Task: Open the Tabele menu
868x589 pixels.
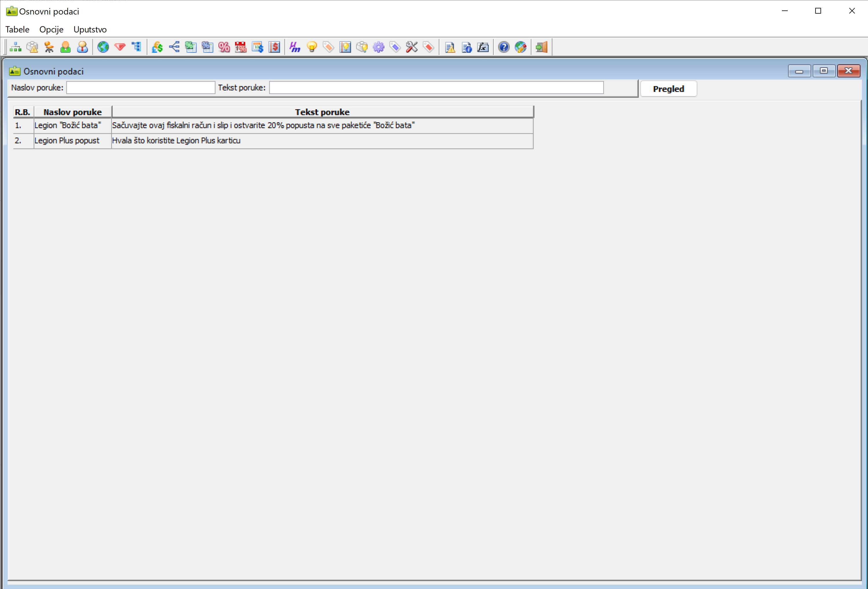Action: 17,29
